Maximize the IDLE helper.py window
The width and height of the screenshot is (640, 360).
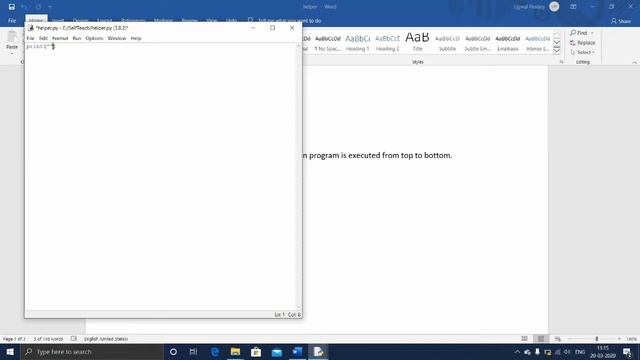point(273,28)
